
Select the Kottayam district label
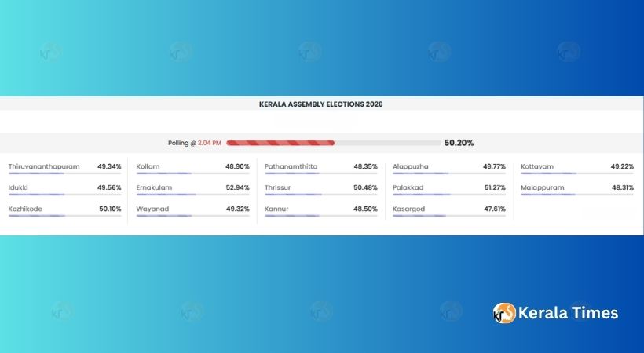pyautogui.click(x=537, y=166)
